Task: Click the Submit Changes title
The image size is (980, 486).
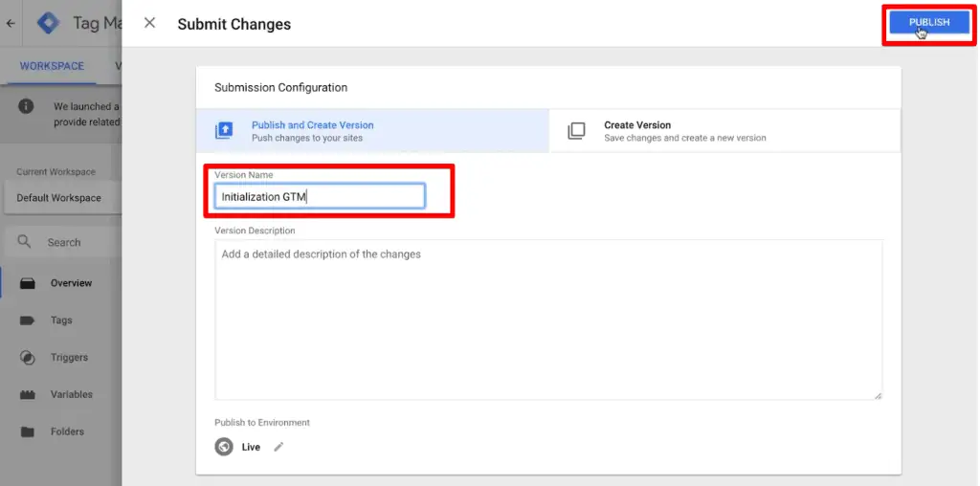Action: pyautogui.click(x=234, y=24)
